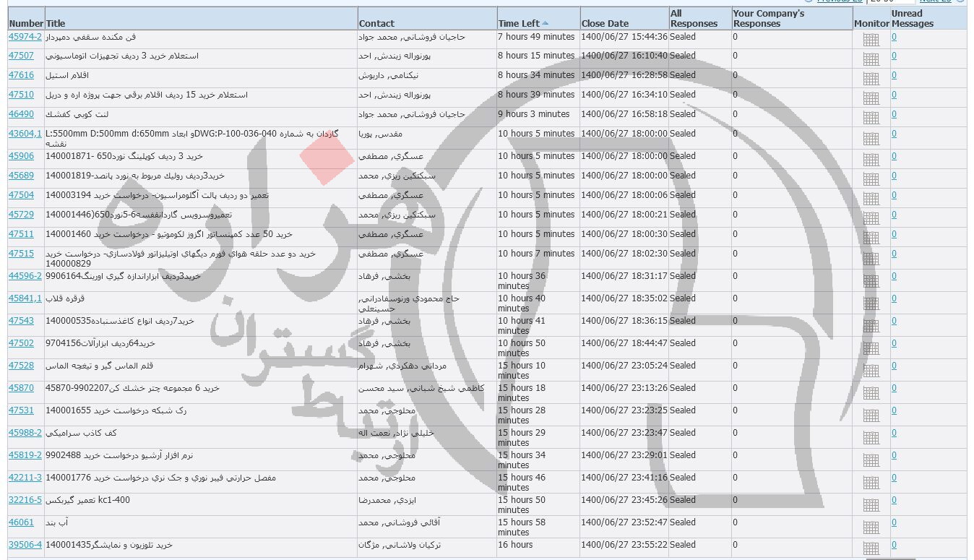Screen dimensions: 974x560
Task: Follow the 46490 number link
Action: [21, 114]
